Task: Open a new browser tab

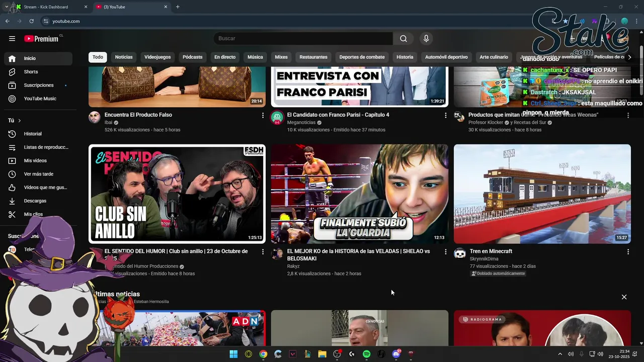Action: (178, 7)
